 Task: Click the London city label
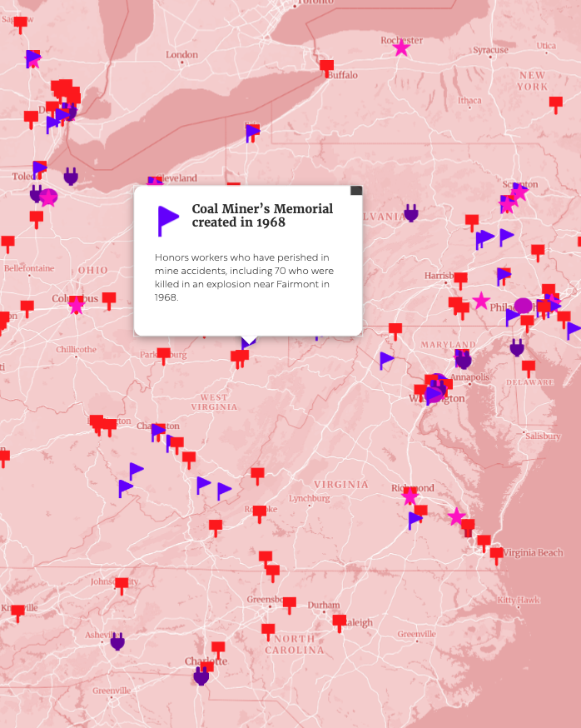click(182, 55)
